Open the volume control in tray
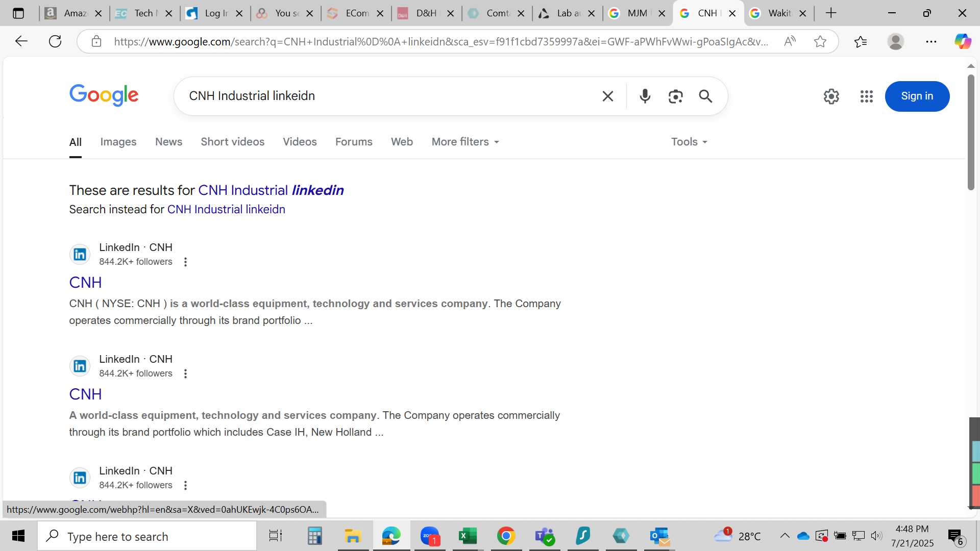 [876, 536]
